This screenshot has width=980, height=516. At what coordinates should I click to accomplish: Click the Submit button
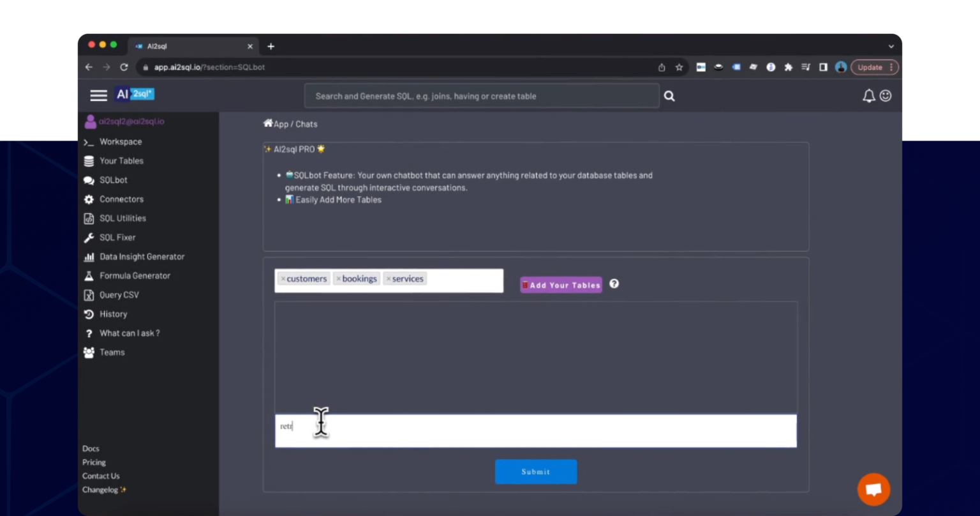(535, 471)
